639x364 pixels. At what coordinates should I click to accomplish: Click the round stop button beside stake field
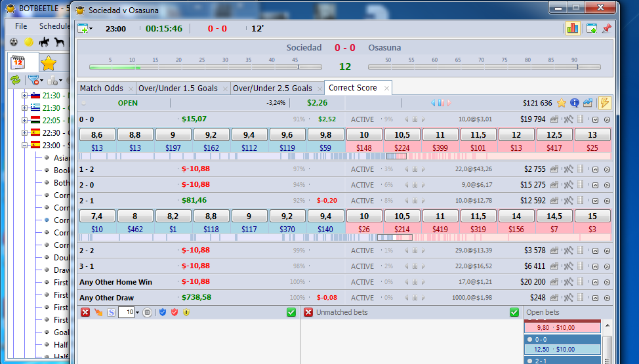(x=148, y=313)
